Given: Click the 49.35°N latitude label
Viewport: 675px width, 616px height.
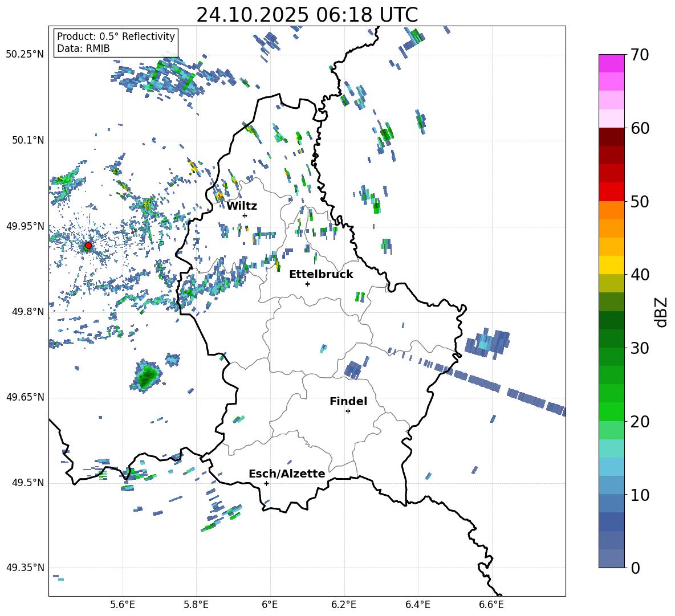Looking at the screenshot, I should 25,568.
